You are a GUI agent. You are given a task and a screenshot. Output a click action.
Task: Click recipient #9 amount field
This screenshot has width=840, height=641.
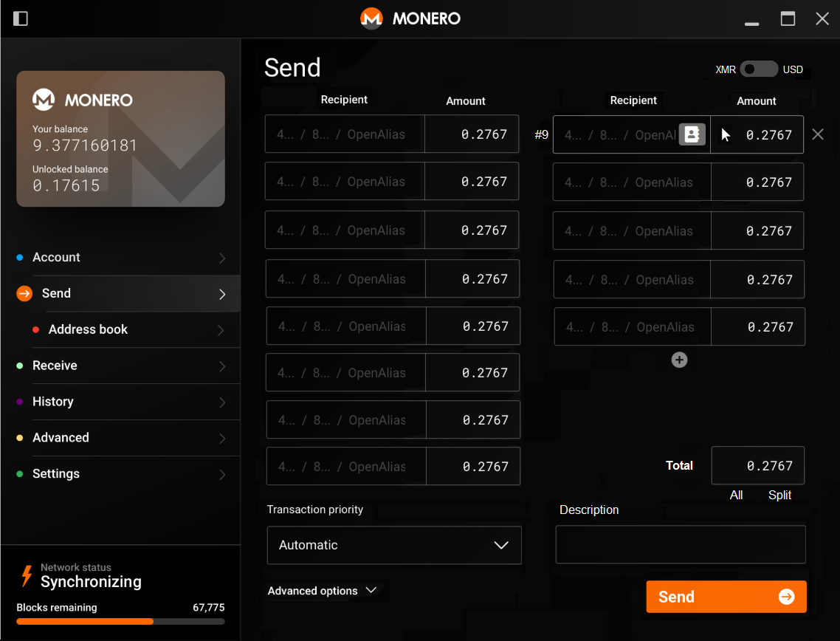pyautogui.click(x=757, y=134)
